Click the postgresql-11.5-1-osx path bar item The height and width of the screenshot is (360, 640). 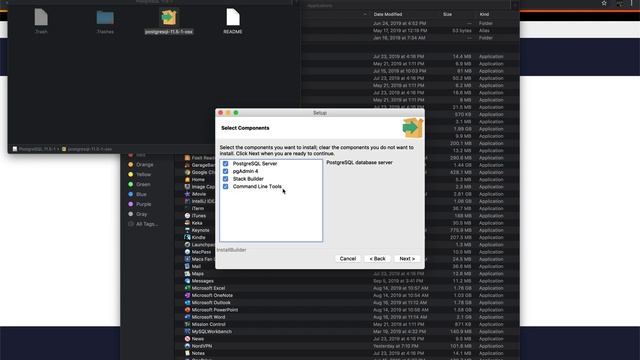(x=87, y=149)
